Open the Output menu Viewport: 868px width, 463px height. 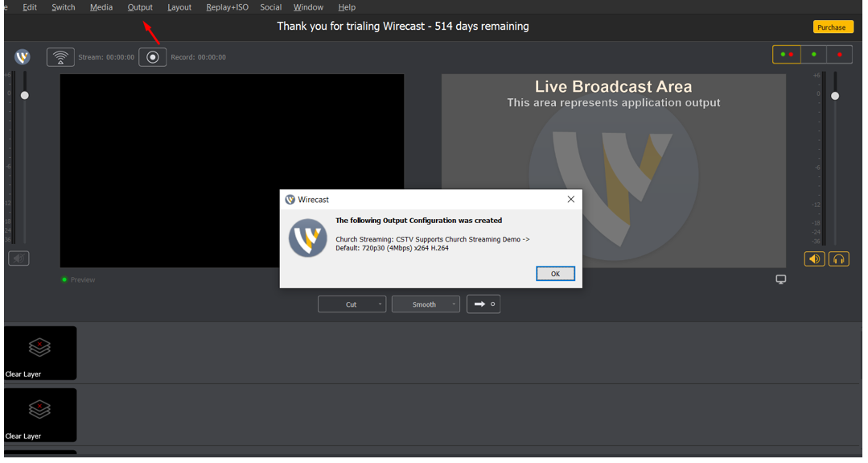(x=140, y=7)
